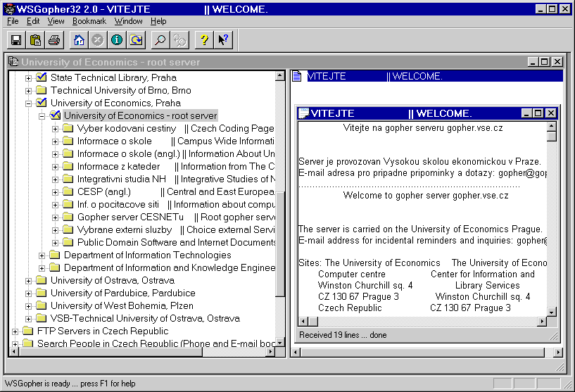Click the VITEJTE document window title icon

click(x=303, y=113)
